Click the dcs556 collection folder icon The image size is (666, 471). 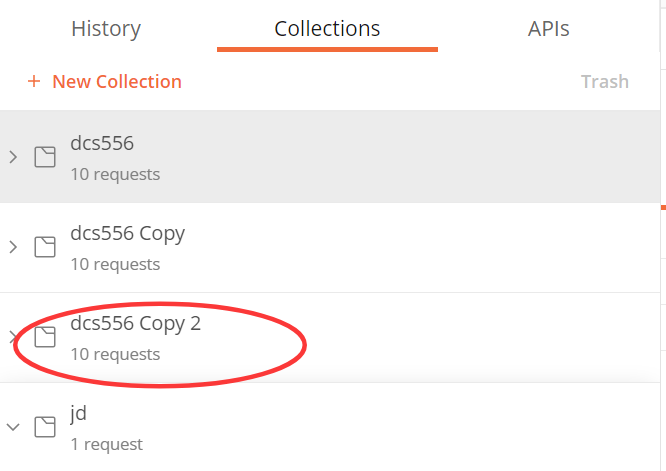click(44, 157)
